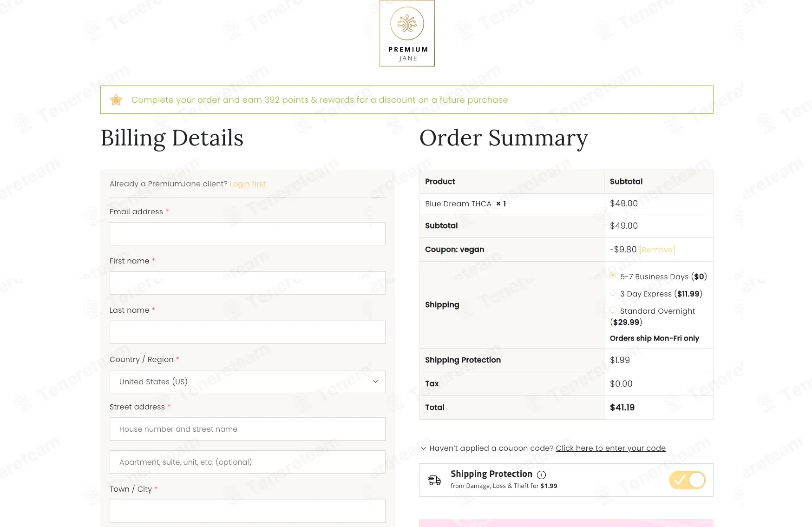
Task: Click the House number and street field
Action: 247,429
